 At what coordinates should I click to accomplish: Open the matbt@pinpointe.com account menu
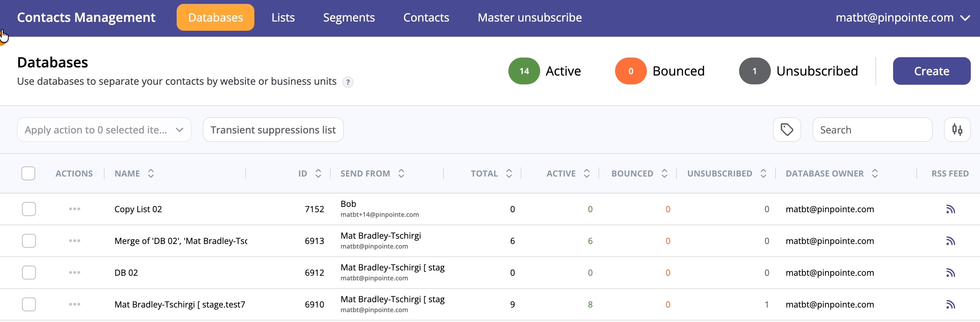click(x=902, y=18)
